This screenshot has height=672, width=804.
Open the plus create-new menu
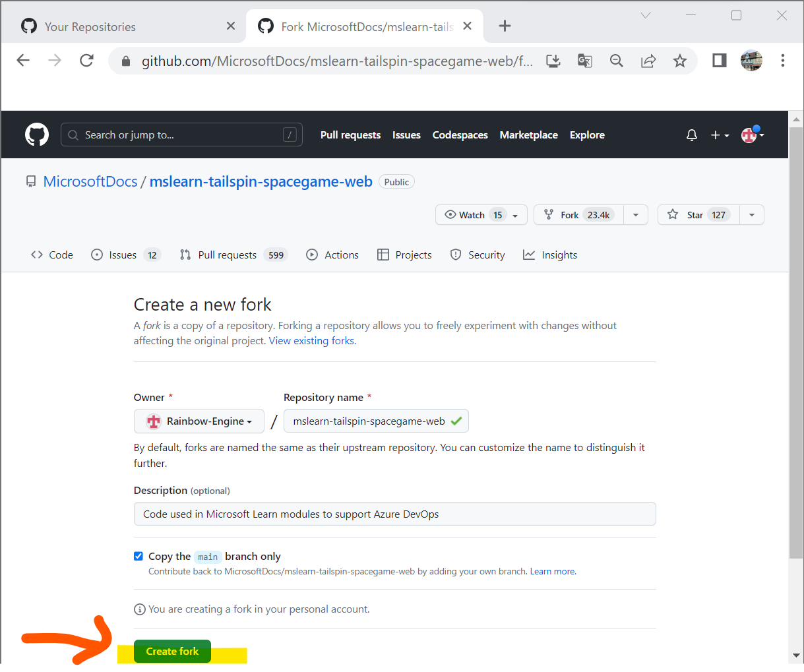720,135
